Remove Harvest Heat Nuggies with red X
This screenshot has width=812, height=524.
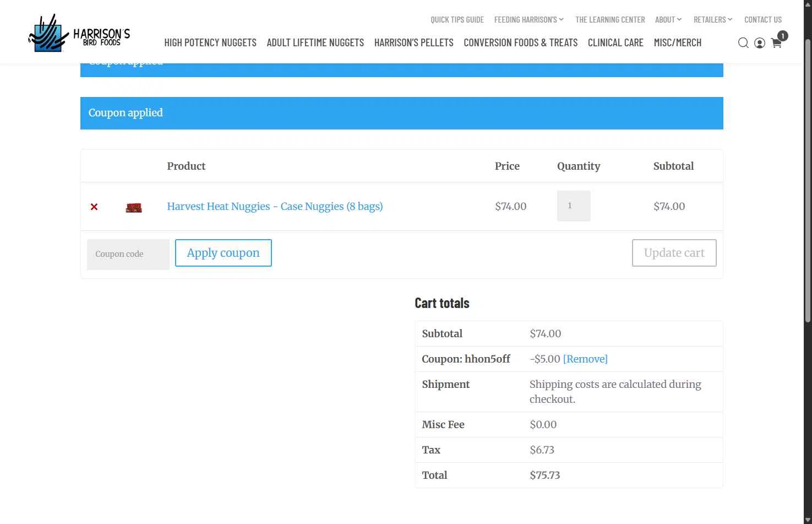tap(94, 207)
